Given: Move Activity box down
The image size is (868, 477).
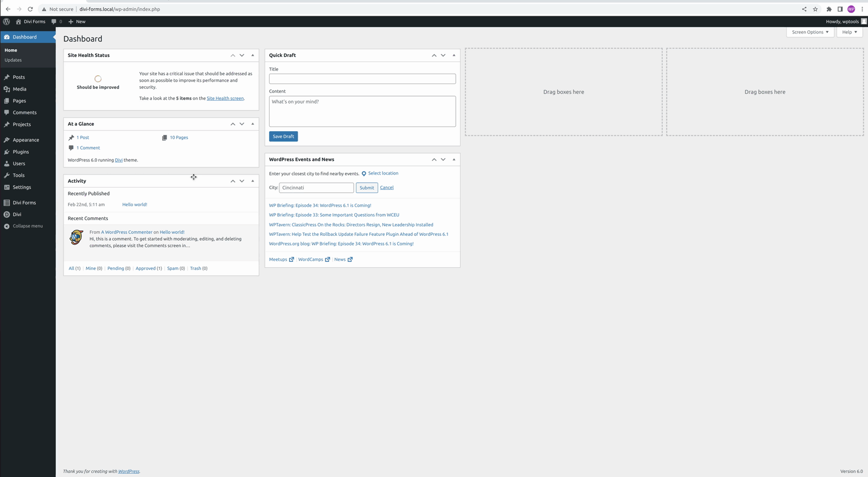Looking at the screenshot, I should point(242,181).
